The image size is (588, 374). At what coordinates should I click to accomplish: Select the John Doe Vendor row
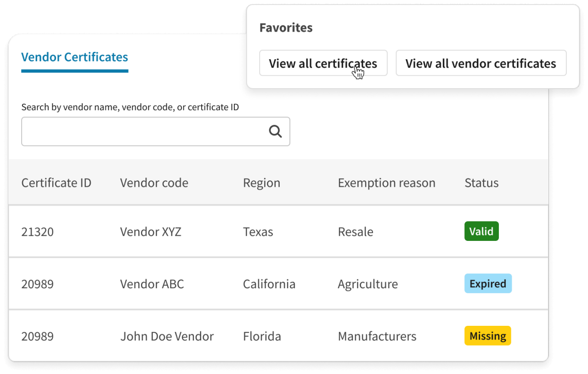[167, 336]
